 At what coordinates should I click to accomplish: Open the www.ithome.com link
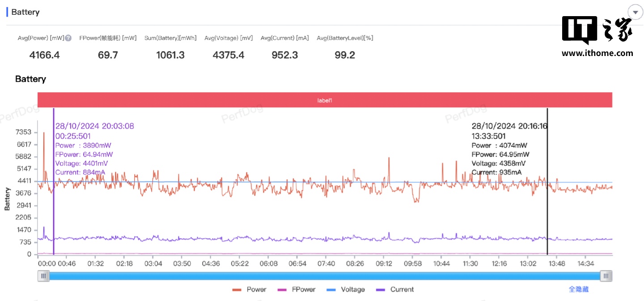(x=597, y=53)
